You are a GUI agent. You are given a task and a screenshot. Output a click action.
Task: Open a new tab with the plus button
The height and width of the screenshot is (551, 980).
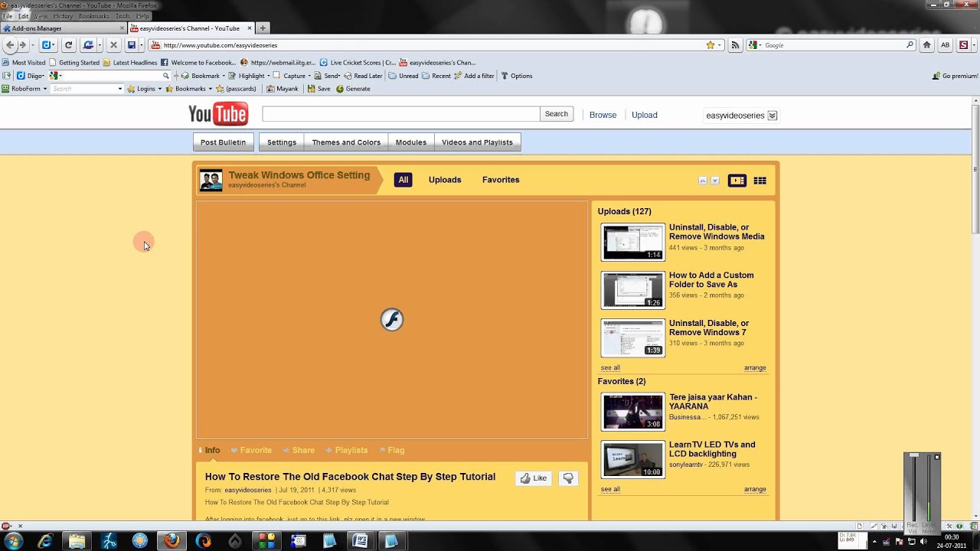click(x=263, y=28)
